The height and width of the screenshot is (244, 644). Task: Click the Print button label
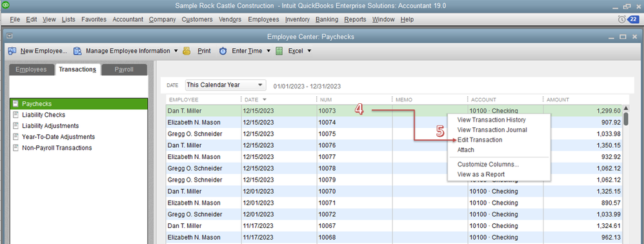coord(204,51)
